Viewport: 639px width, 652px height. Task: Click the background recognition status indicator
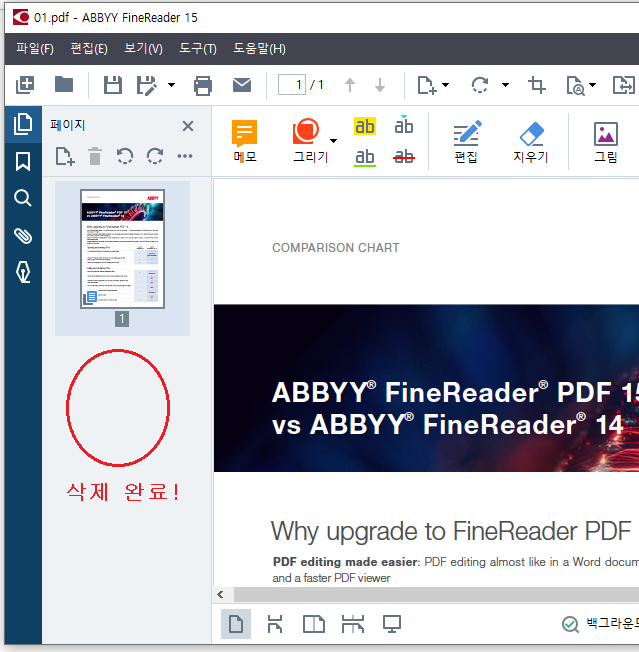point(600,623)
